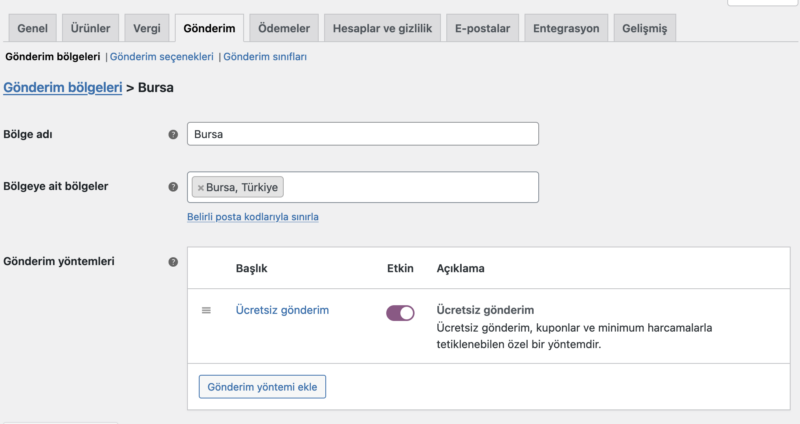Click Belirli posta kodlarıyla sınırla link
The height and width of the screenshot is (424, 800).
pos(253,216)
